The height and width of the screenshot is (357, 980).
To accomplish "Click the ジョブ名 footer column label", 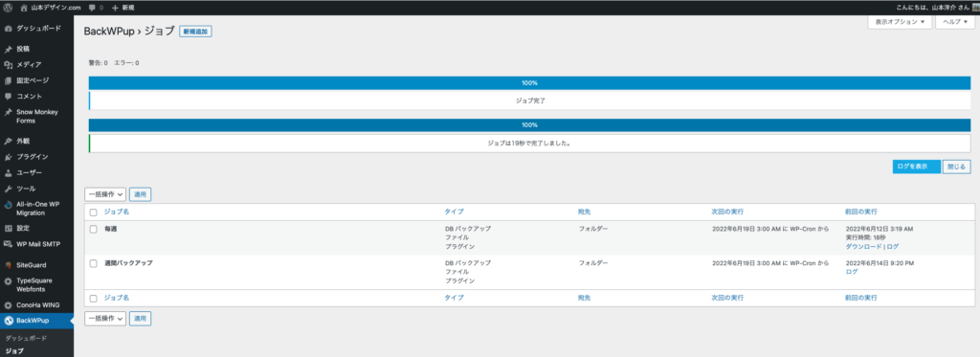I will [x=116, y=299].
